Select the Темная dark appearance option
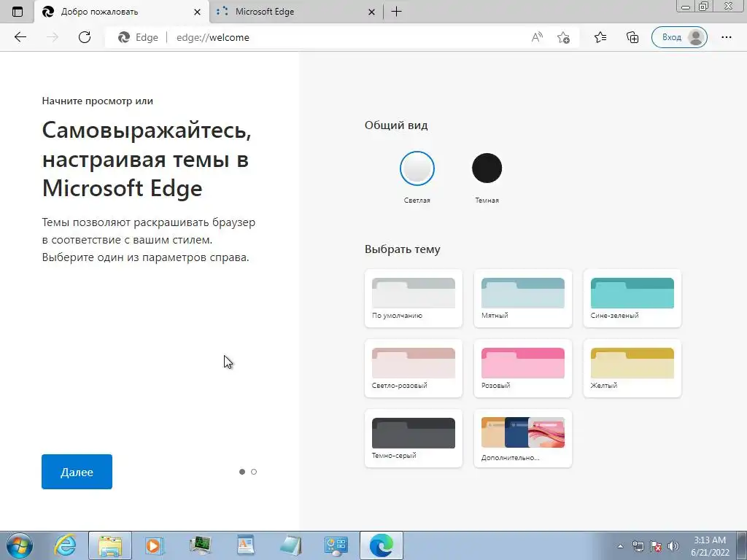The image size is (747, 560). tap(487, 168)
